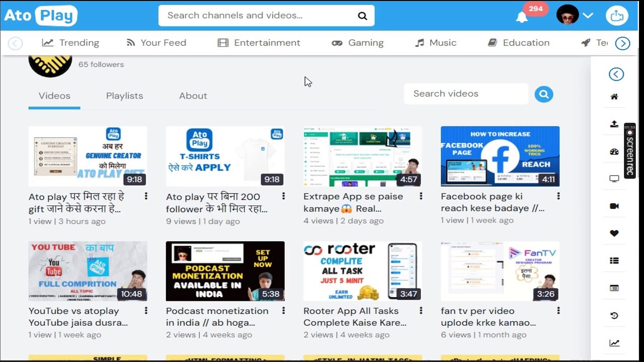Viewport: 644px width, 362px height.
Task: Show more categories with right arrow
Action: [623, 43]
